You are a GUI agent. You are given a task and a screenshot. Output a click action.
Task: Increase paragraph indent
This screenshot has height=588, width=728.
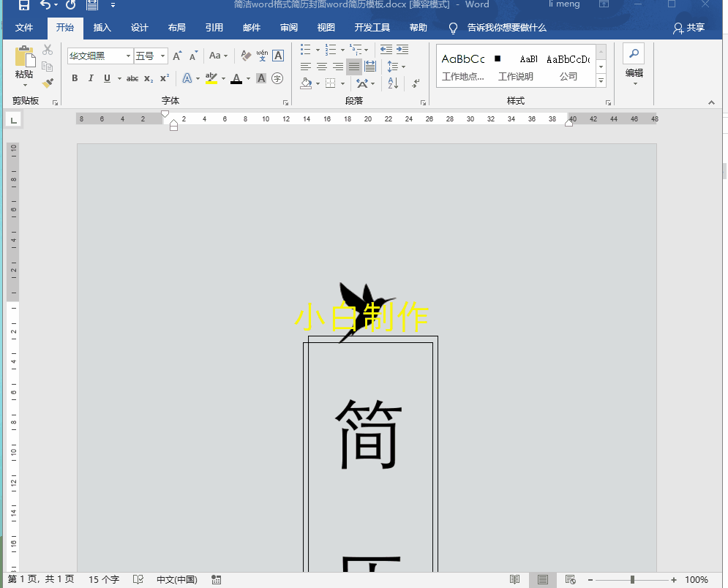click(x=402, y=50)
